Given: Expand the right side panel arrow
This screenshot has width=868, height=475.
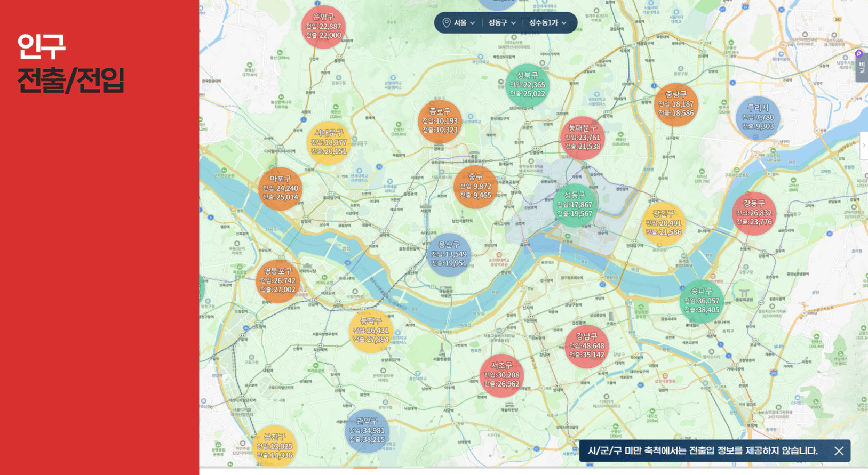Looking at the screenshot, I should coord(864,145).
